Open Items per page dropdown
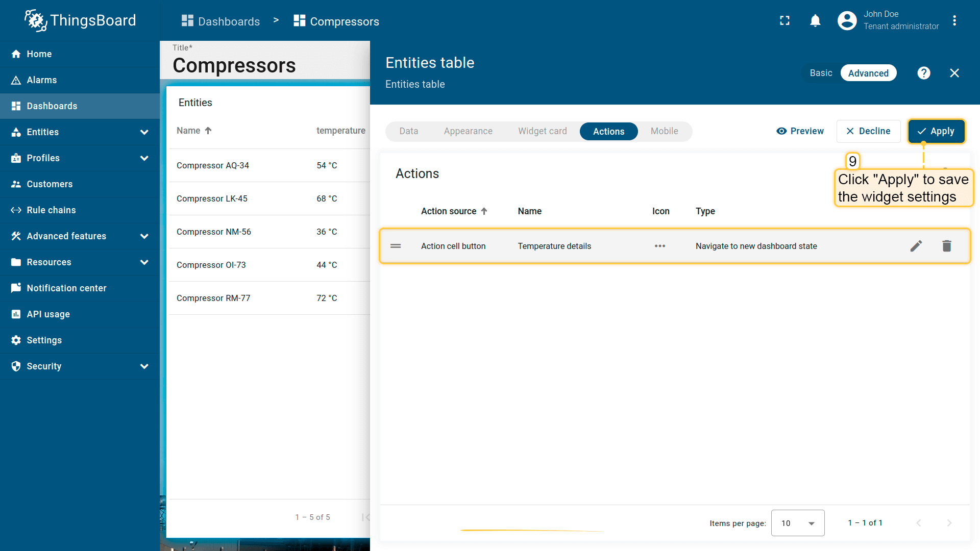 tap(797, 523)
